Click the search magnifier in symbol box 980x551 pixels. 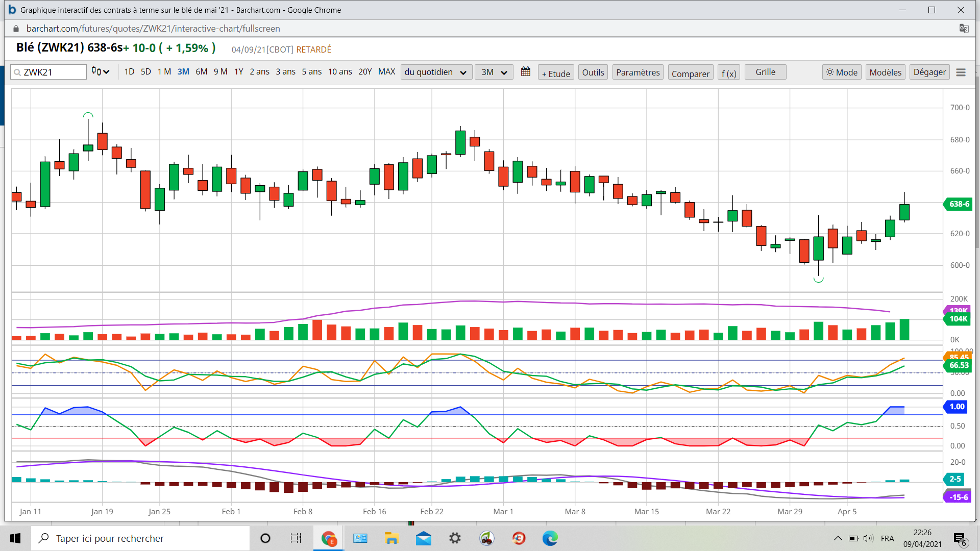(17, 72)
